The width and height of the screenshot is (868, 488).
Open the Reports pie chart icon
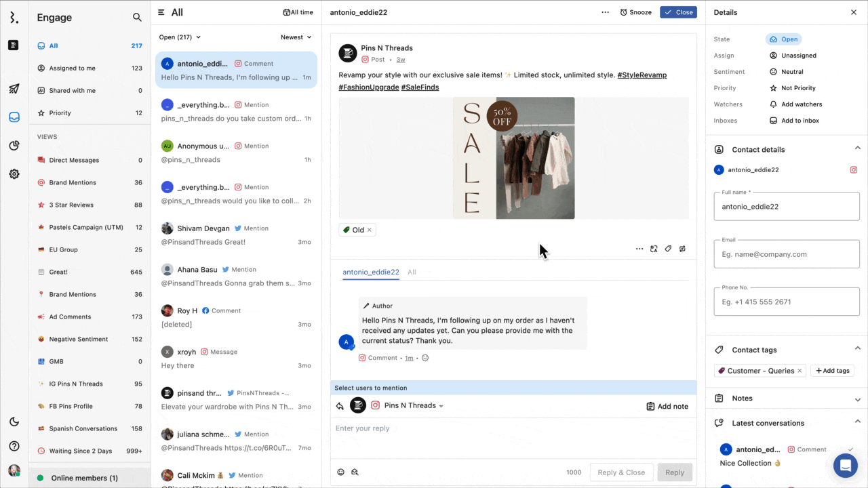point(14,146)
